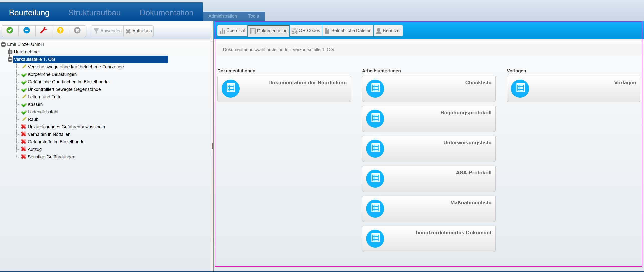Screen dimensions: 644x272
Task: Click document icon on Checkliste card
Action: coord(375,89)
